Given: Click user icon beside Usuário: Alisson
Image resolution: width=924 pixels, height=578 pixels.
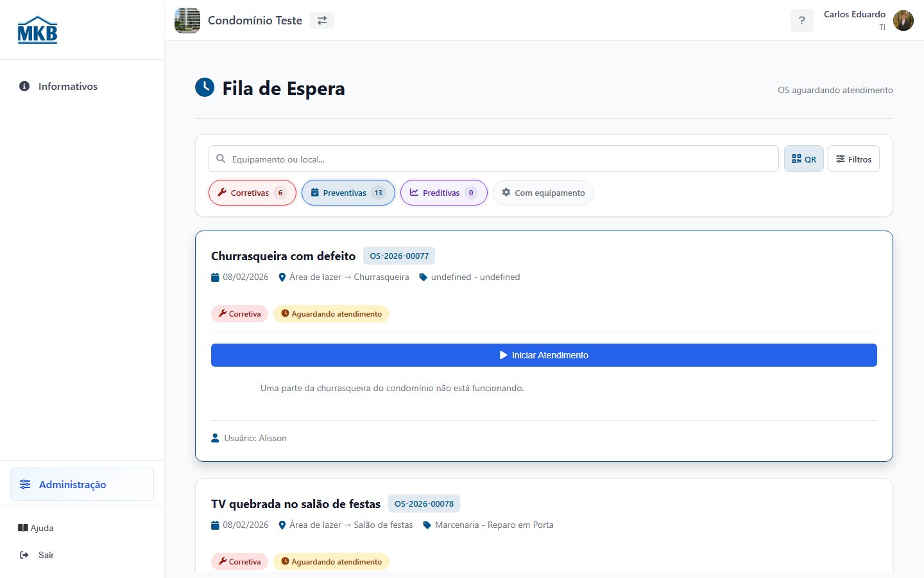Looking at the screenshot, I should (215, 438).
